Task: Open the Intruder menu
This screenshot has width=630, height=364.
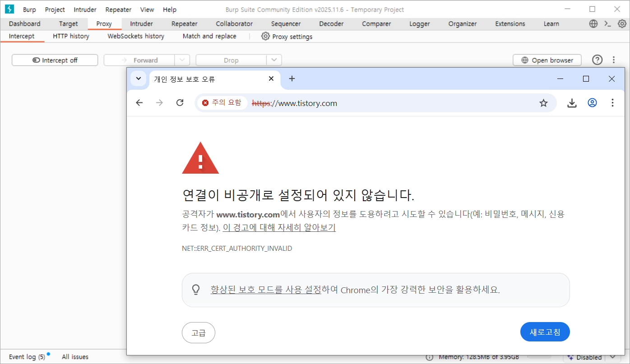Action: 85,9
